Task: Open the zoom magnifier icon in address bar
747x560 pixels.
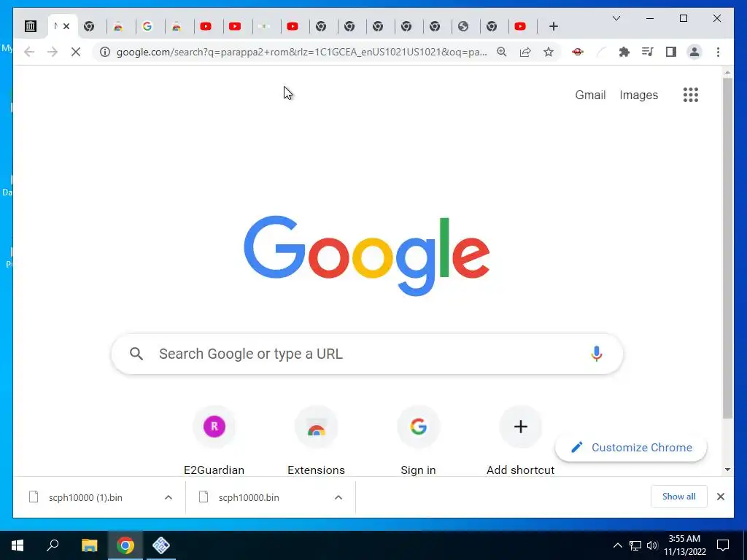Action: point(502,52)
